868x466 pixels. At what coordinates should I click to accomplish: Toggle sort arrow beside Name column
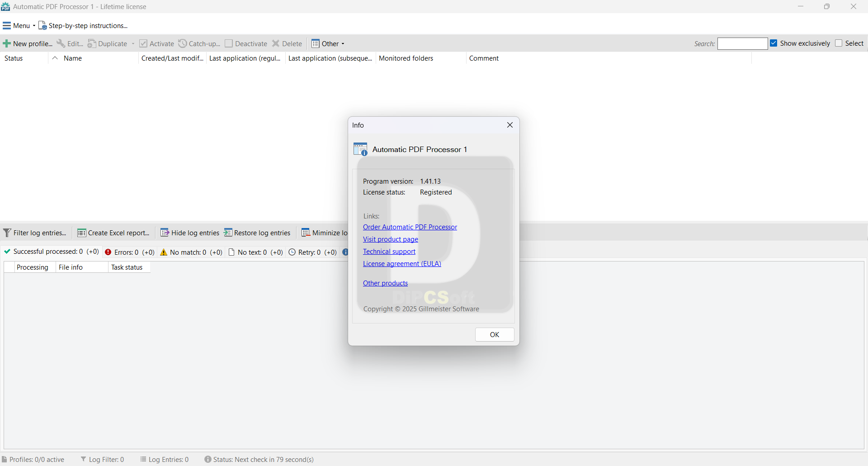click(x=55, y=58)
